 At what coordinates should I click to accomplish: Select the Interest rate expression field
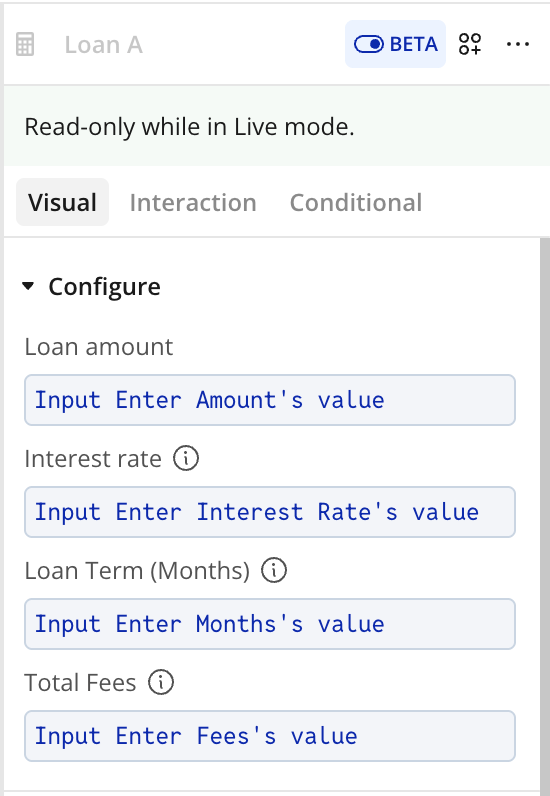[270, 512]
